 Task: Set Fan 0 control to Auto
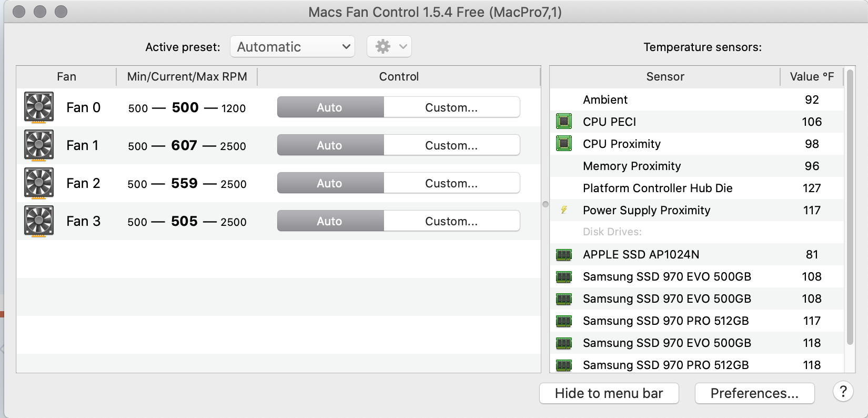[330, 107]
